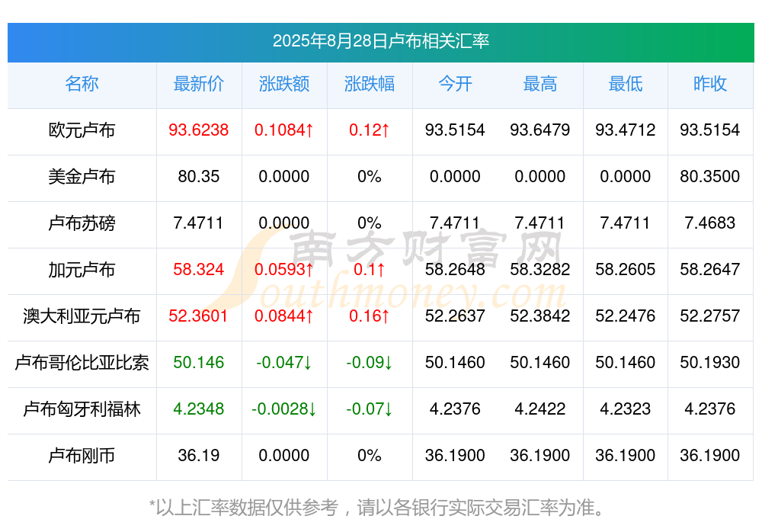Click latest price 80.35
This screenshot has height=532, width=762.
coord(199,177)
